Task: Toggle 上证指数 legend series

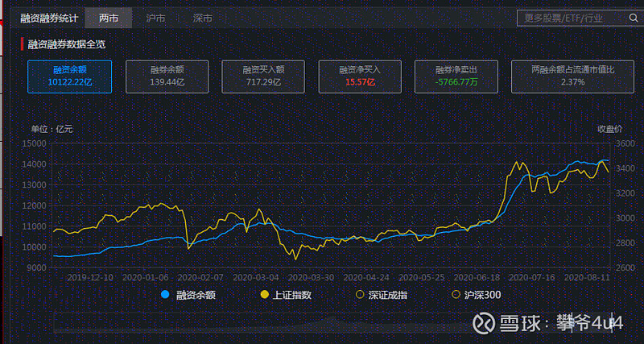Action: pyautogui.click(x=288, y=295)
